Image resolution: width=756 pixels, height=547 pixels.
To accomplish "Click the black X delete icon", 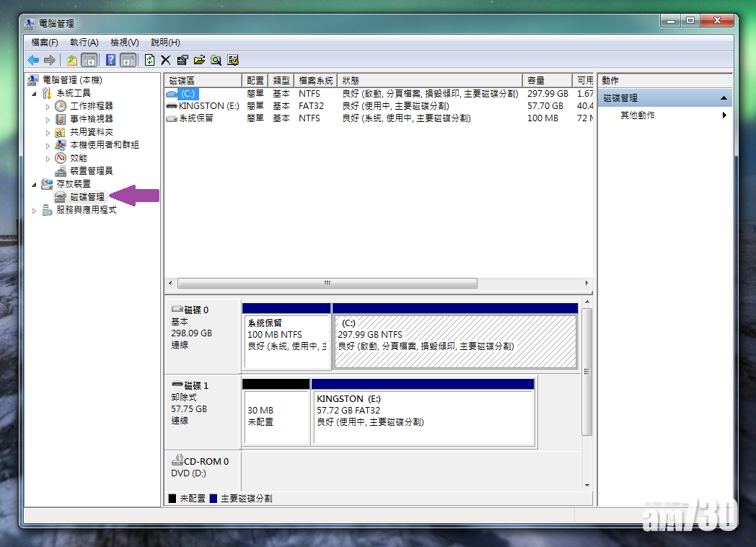I will coord(166,61).
